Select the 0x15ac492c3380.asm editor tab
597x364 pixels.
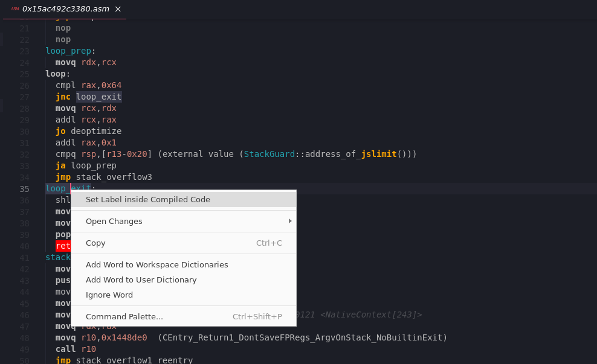[65, 9]
